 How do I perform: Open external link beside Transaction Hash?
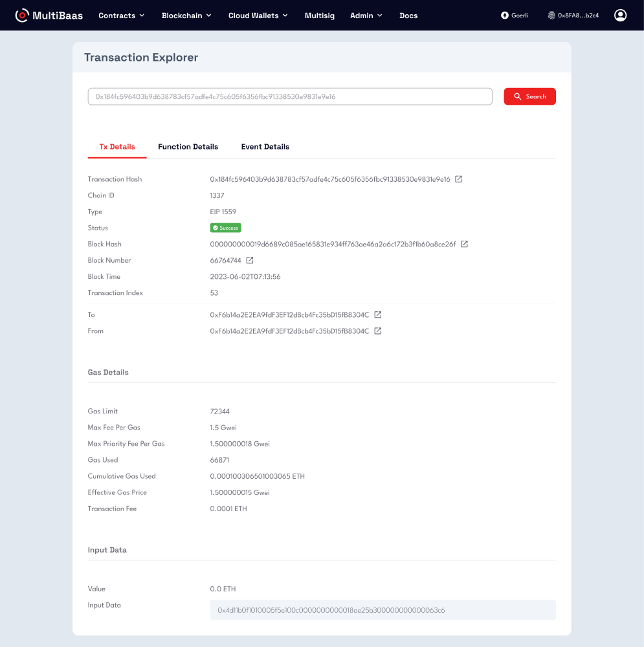point(458,179)
